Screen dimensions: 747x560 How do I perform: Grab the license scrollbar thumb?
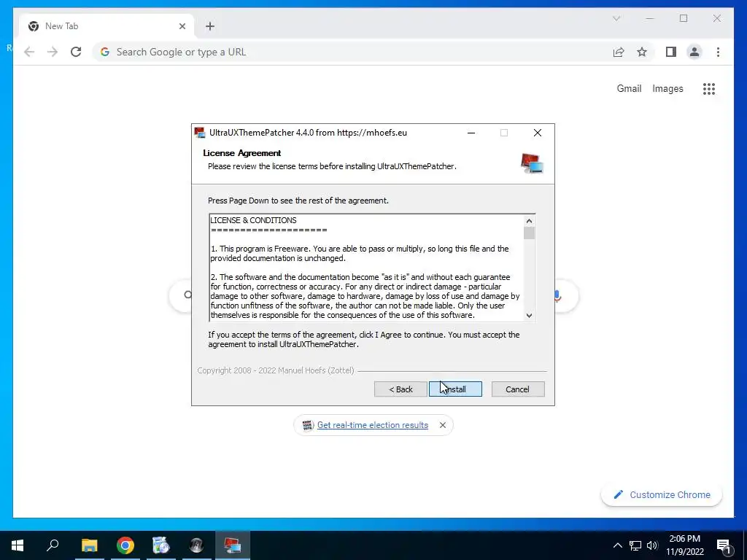[x=529, y=233]
